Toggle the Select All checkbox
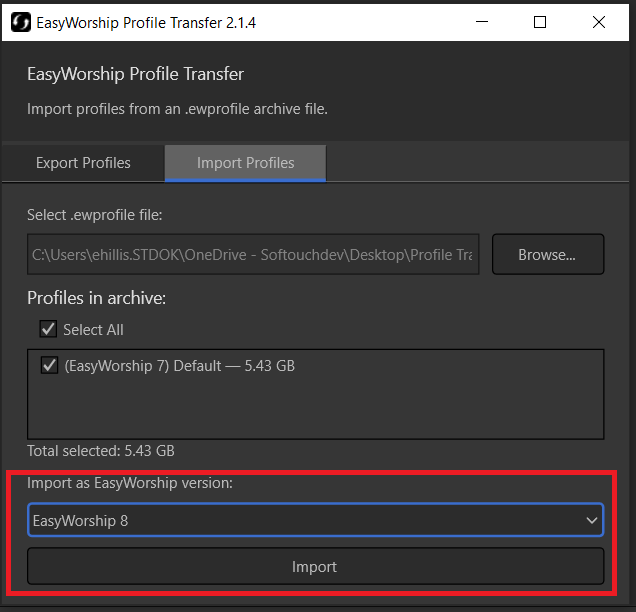 pos(48,329)
